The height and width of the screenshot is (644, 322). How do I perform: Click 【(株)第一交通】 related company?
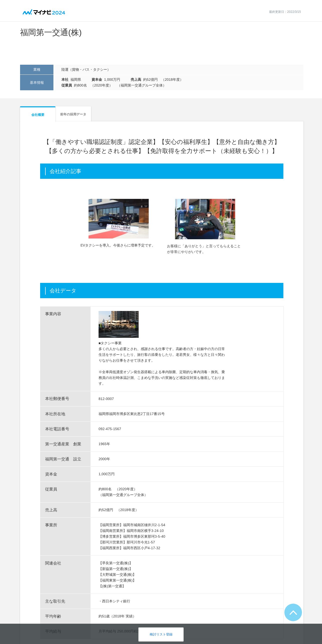112,586
